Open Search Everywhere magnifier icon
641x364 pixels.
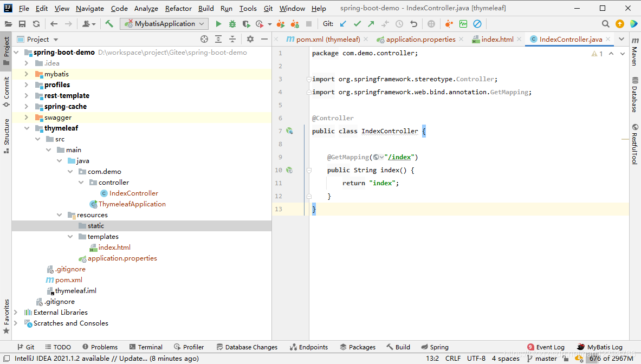pos(605,24)
